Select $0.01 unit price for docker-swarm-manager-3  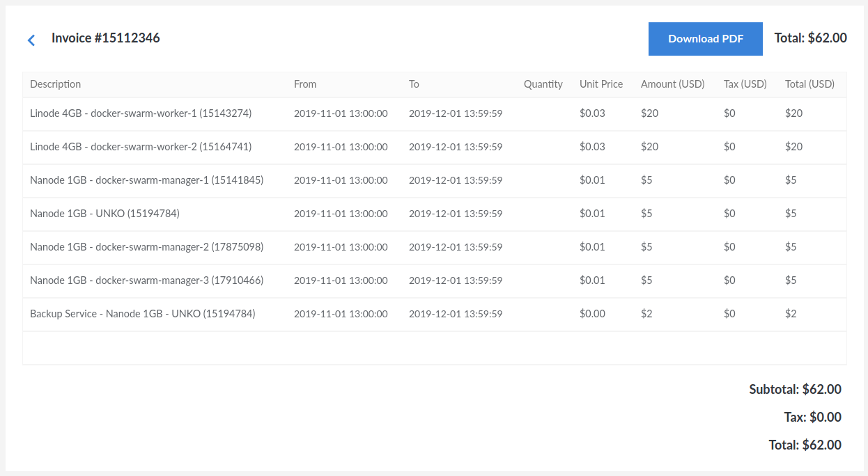point(592,280)
